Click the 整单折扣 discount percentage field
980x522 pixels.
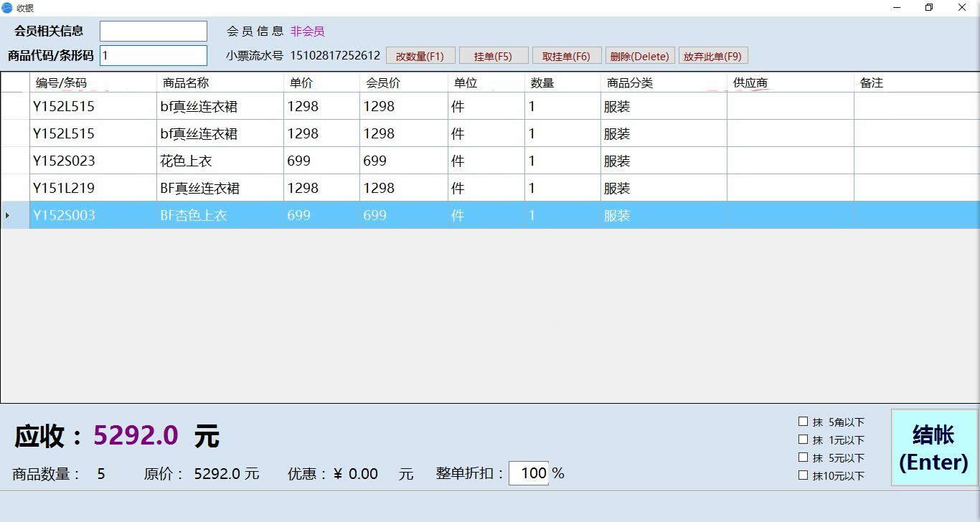(529, 473)
